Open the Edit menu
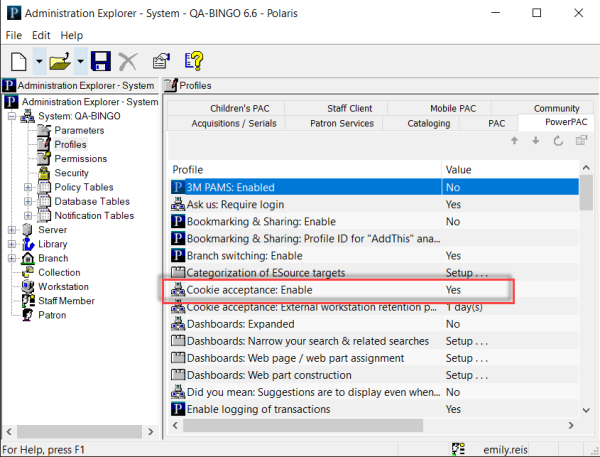The image size is (600, 457). click(41, 35)
